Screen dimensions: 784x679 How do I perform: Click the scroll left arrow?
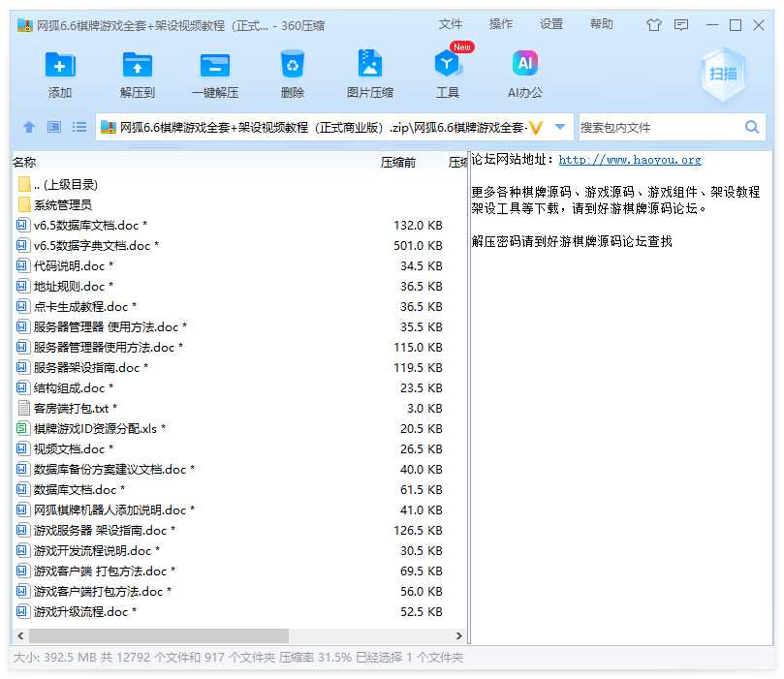click(20, 635)
